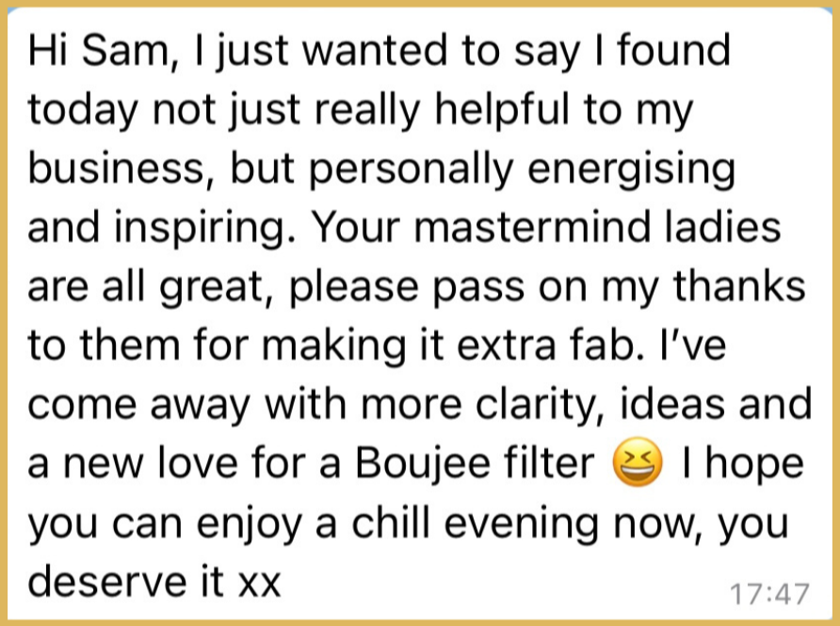
Task: Click the word "wanted" on first line
Action: (x=375, y=51)
